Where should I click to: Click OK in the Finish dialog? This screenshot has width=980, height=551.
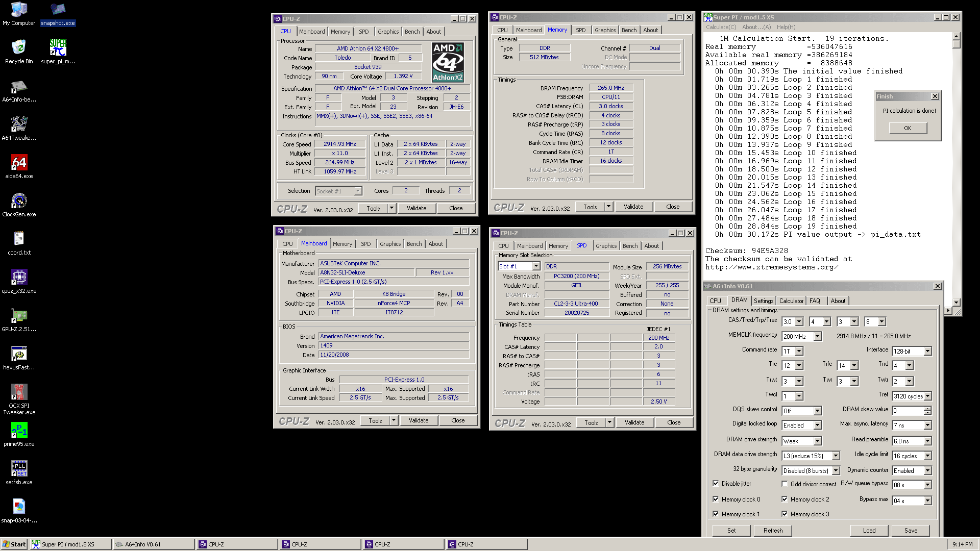[908, 129]
